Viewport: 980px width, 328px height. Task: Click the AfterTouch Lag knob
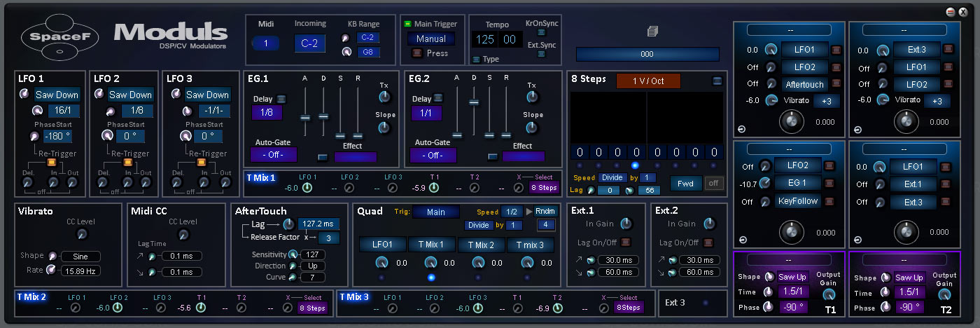(288, 224)
